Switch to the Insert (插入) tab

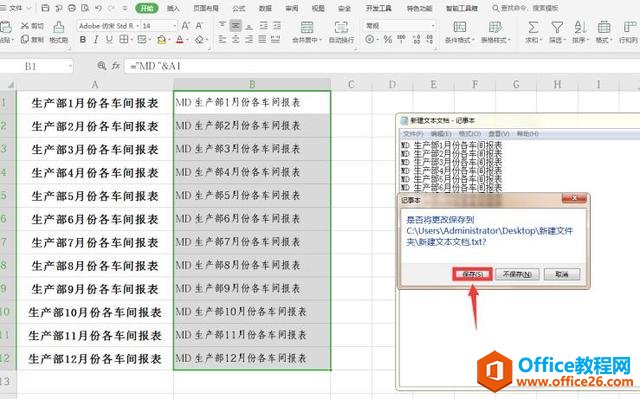pyautogui.click(x=173, y=8)
